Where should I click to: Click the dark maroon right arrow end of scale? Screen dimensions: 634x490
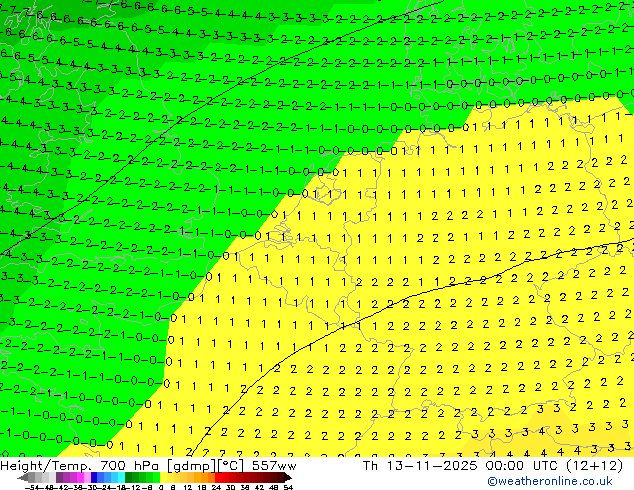tap(287, 478)
